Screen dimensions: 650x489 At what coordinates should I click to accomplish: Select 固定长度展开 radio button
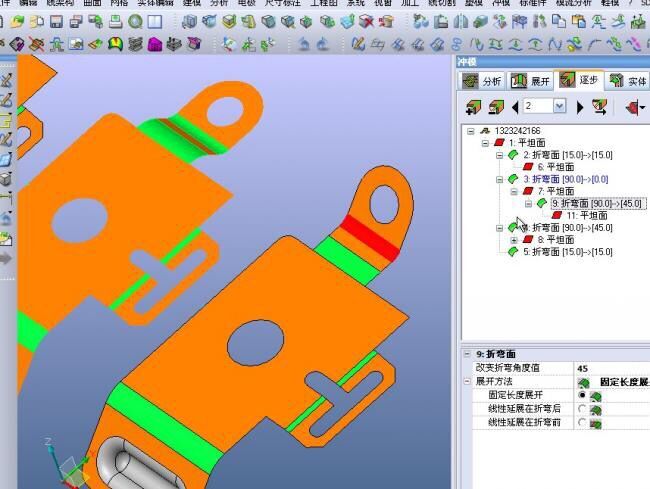coord(582,396)
